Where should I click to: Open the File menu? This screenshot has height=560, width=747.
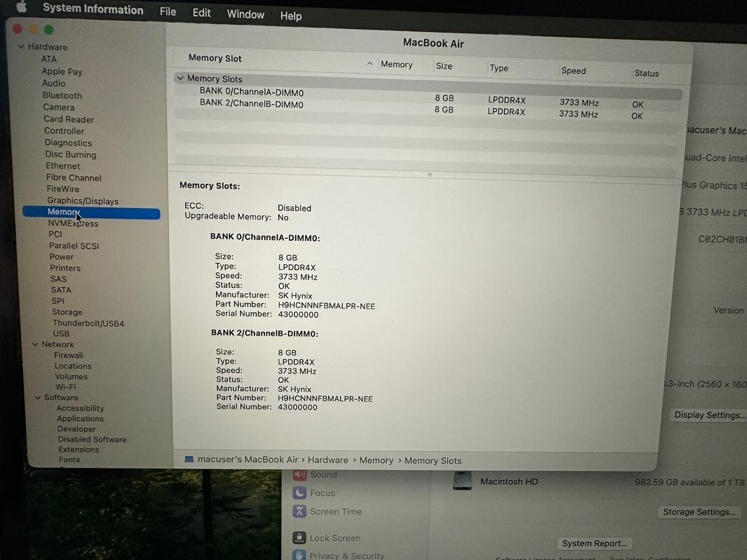point(168,11)
